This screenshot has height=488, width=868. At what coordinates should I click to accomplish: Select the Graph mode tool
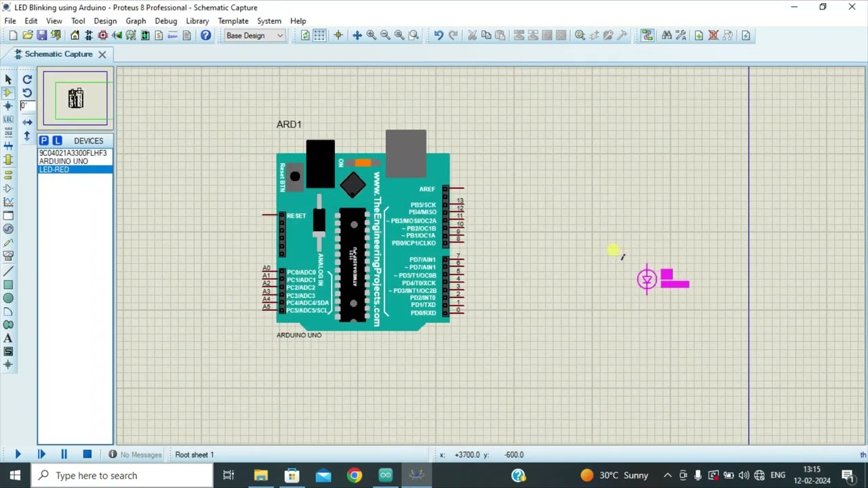click(8, 202)
